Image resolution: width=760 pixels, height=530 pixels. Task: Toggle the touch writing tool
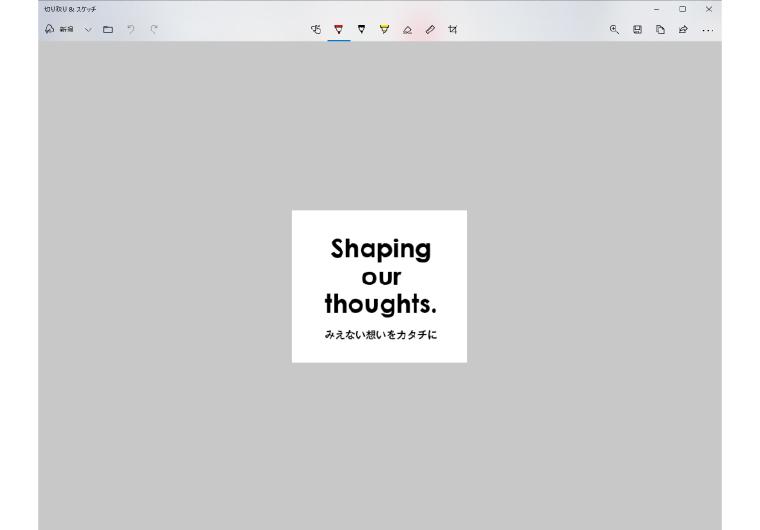(316, 30)
